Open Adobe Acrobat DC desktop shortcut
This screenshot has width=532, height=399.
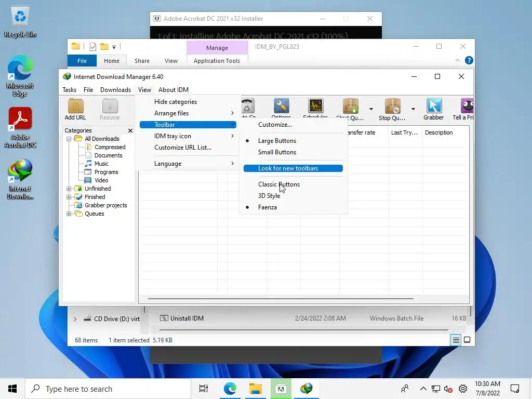tap(20, 128)
